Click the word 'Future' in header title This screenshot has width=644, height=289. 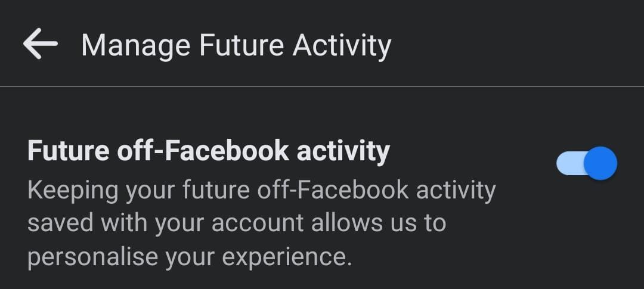tap(241, 45)
